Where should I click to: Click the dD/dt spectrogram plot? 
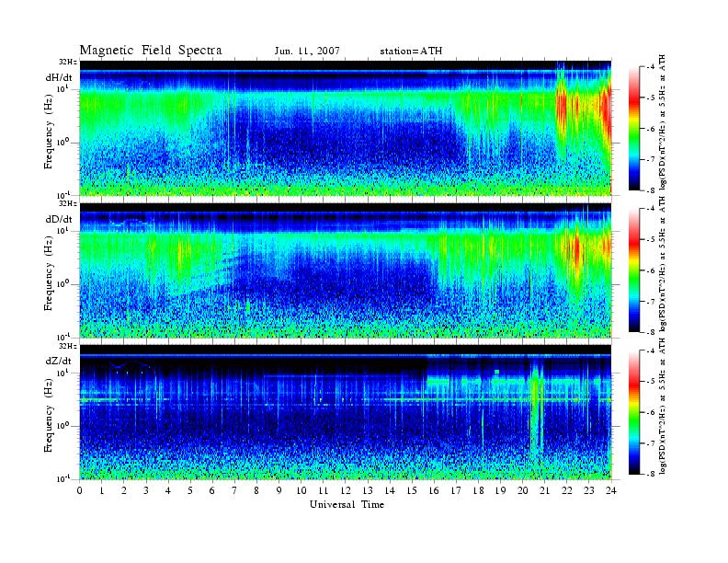coord(346,270)
